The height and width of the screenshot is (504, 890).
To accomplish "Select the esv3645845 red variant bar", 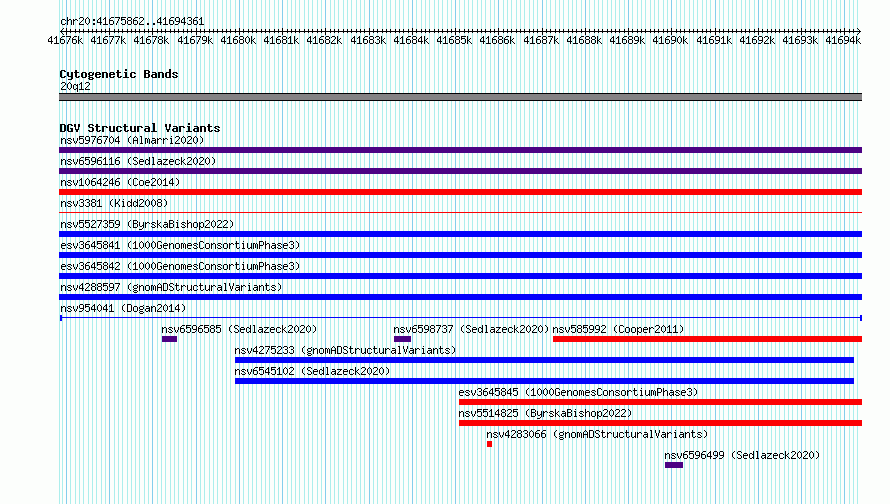I will 661,402.
